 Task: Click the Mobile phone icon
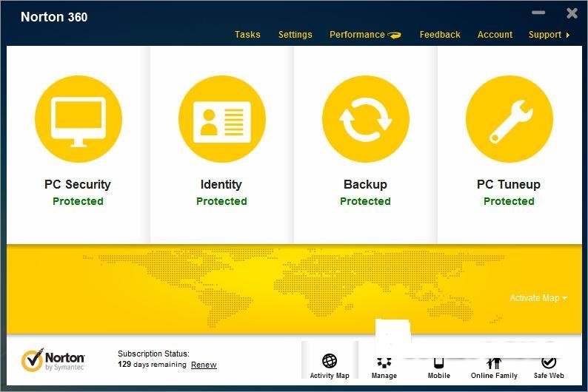(438, 362)
